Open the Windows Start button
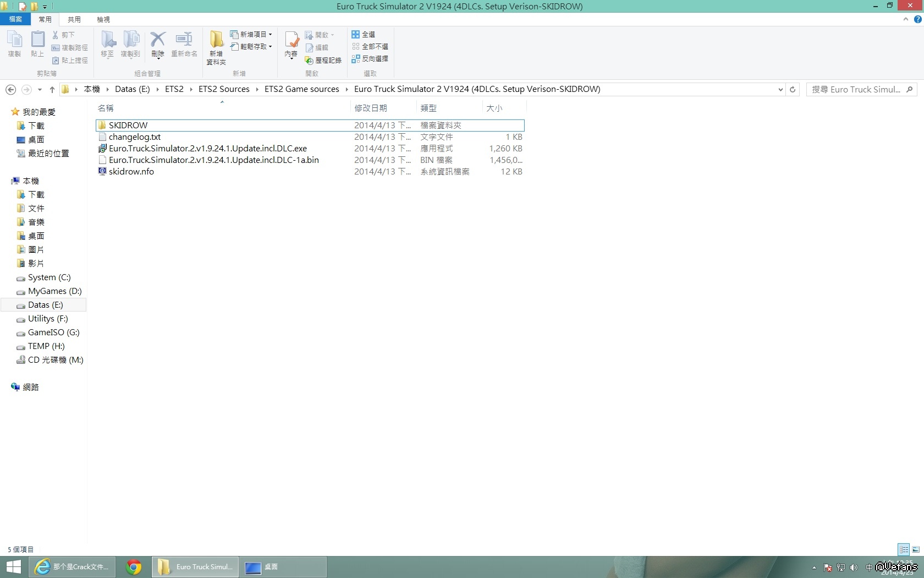 (x=14, y=567)
